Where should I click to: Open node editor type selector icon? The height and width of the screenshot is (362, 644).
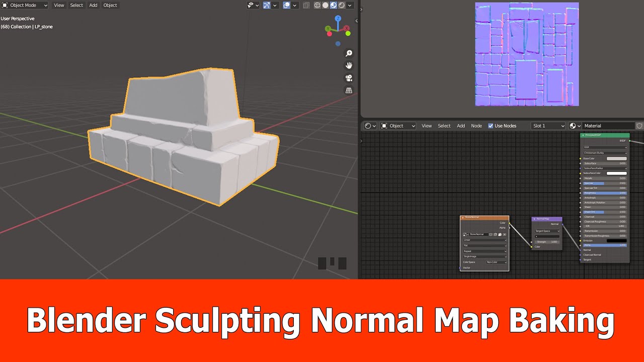(370, 126)
